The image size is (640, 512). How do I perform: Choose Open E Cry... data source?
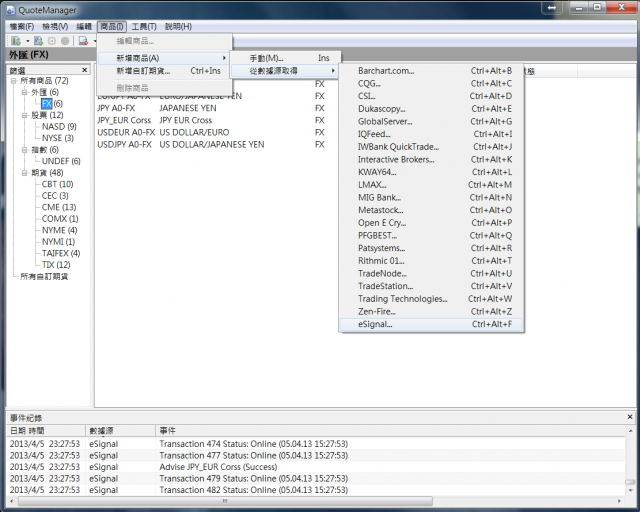(431, 223)
